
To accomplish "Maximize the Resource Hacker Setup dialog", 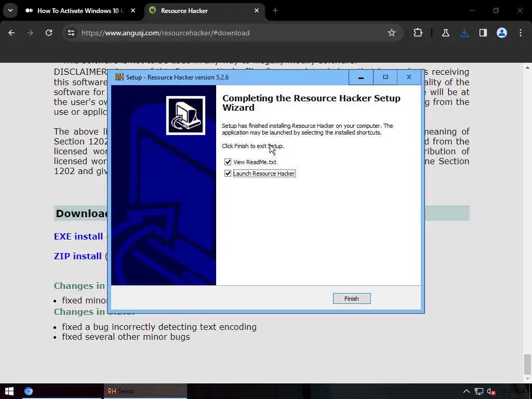I will (385, 77).
